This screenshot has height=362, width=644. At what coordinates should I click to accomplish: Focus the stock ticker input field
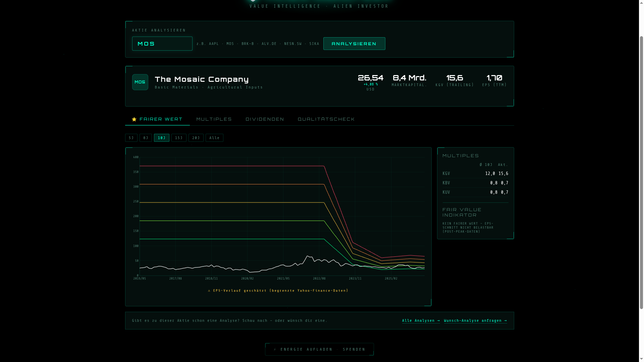[x=162, y=44]
